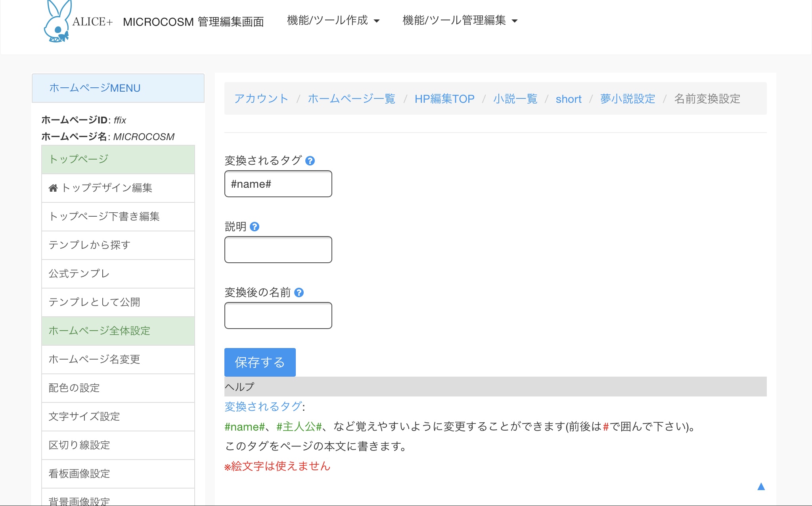Click help icon next to 説明
The width and height of the screenshot is (812, 506).
coord(255,227)
